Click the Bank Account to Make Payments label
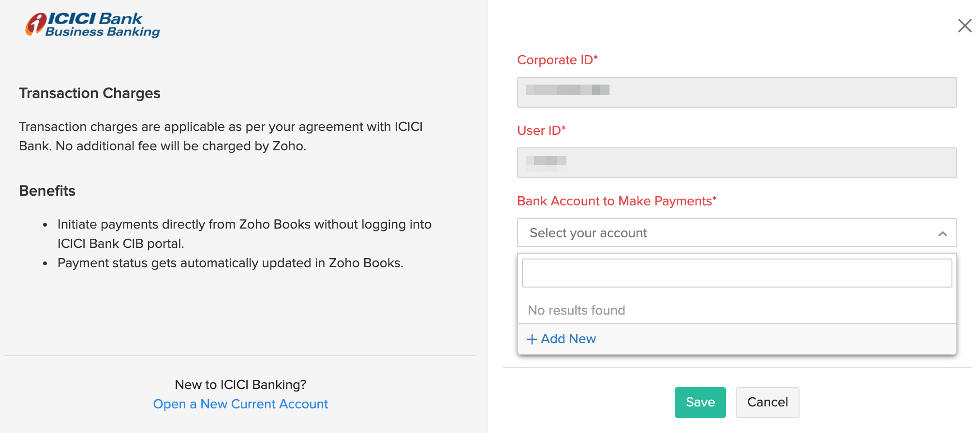Viewport: 980px width, 433px height. (x=616, y=201)
